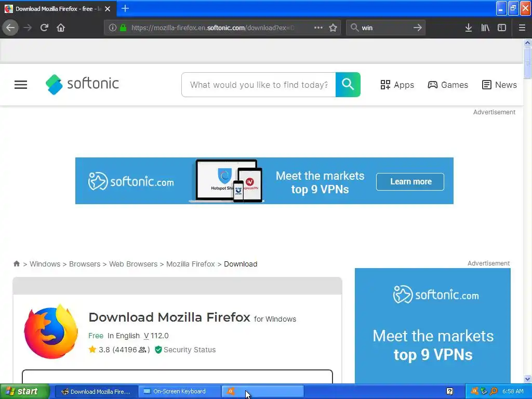Bookmark this page with the star
This screenshot has height=399, width=532.
(333, 28)
